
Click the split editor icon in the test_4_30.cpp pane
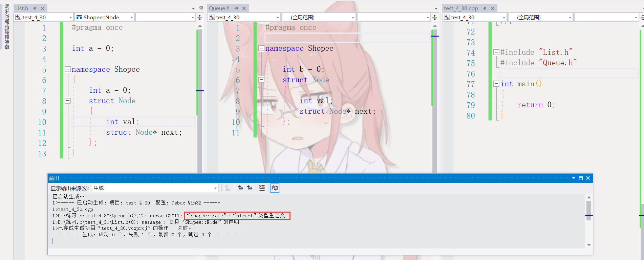[x=642, y=17]
